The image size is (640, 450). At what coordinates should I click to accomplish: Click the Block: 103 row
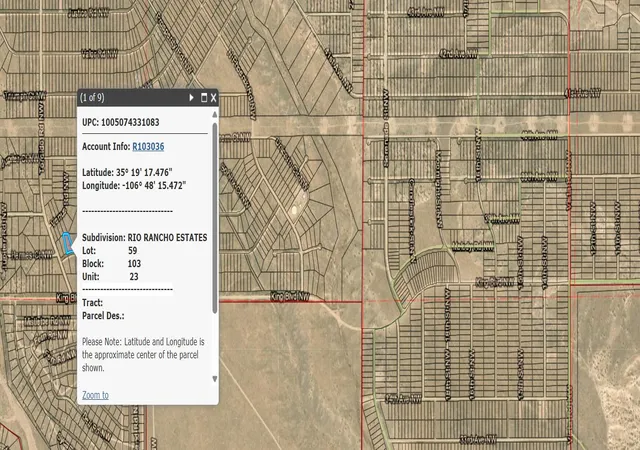pyautogui.click(x=111, y=263)
